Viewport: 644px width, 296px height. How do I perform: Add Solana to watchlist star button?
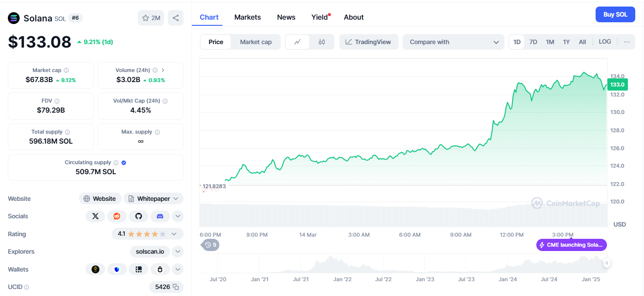pyautogui.click(x=151, y=18)
